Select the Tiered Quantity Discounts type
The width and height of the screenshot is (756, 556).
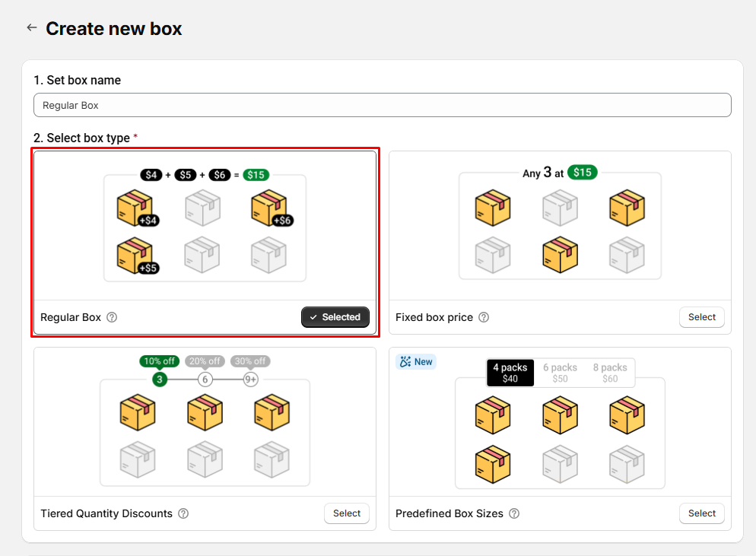[347, 513]
